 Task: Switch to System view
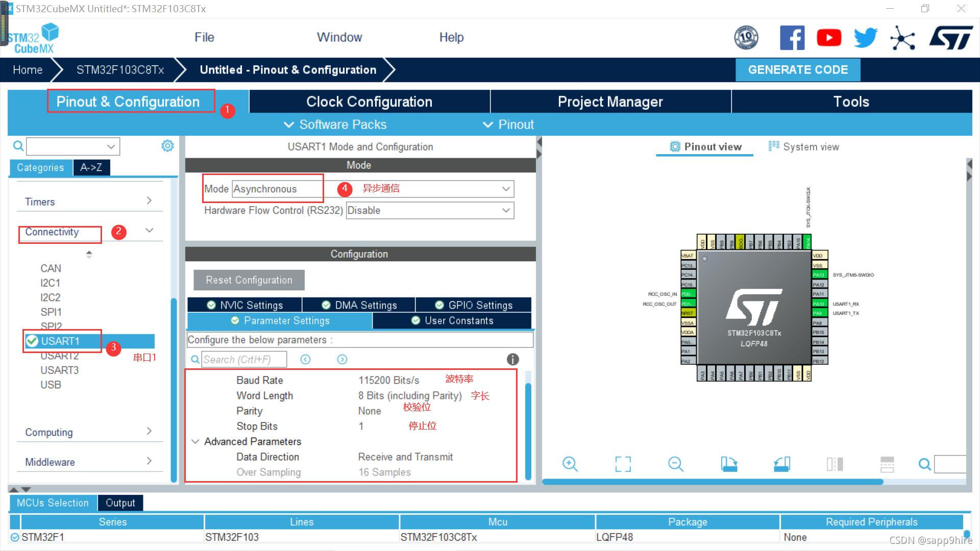803,147
